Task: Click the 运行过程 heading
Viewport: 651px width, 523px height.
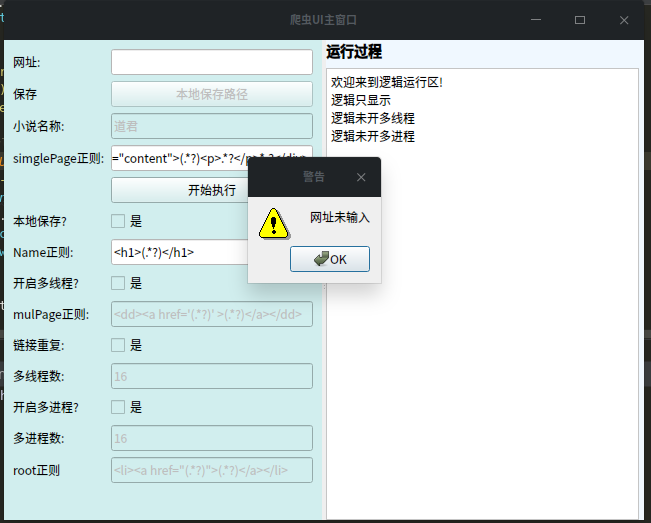Action: click(354, 52)
